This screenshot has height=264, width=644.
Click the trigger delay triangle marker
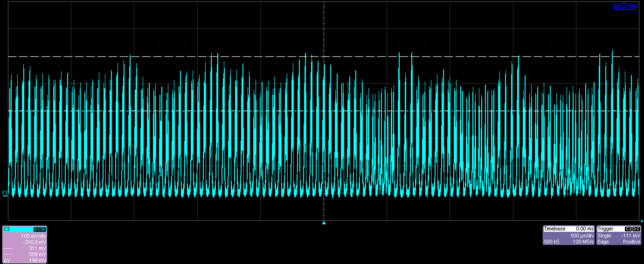(324, 223)
